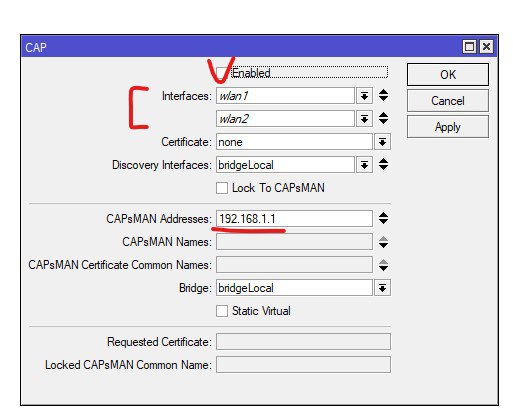This screenshot has width=513, height=418.
Task: Click the Discovery Interfaces bridgeLocal field
Action: pos(285,165)
